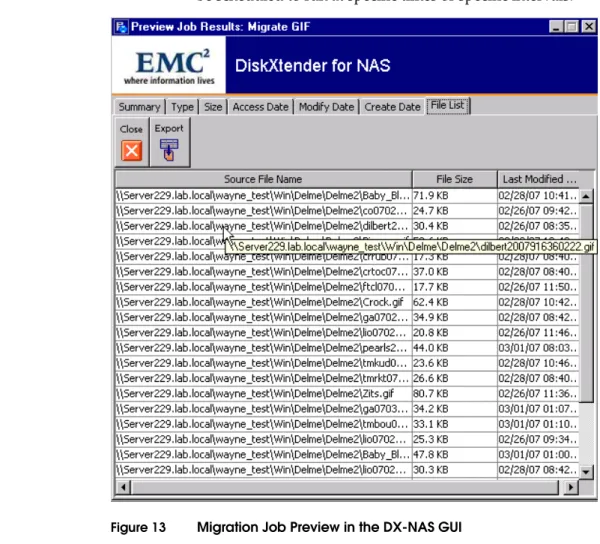Click the 33.1 KB file size cell
Viewport: 600px width, 544px height.
[455, 424]
